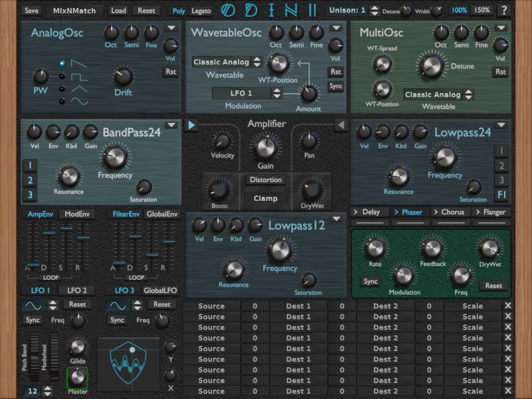Click the Glide knob

tap(77, 346)
